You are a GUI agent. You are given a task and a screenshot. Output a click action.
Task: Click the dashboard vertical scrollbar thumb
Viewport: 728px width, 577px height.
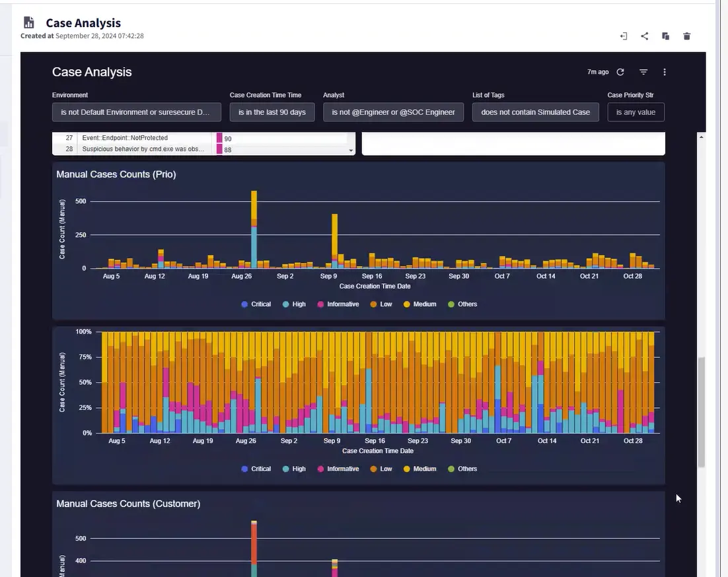tap(702, 413)
